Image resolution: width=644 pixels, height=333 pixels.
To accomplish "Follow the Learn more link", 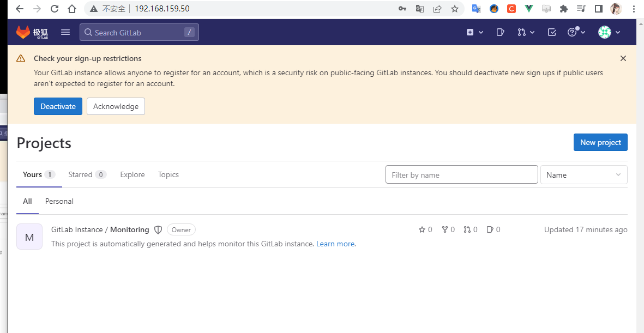I will pyautogui.click(x=335, y=244).
